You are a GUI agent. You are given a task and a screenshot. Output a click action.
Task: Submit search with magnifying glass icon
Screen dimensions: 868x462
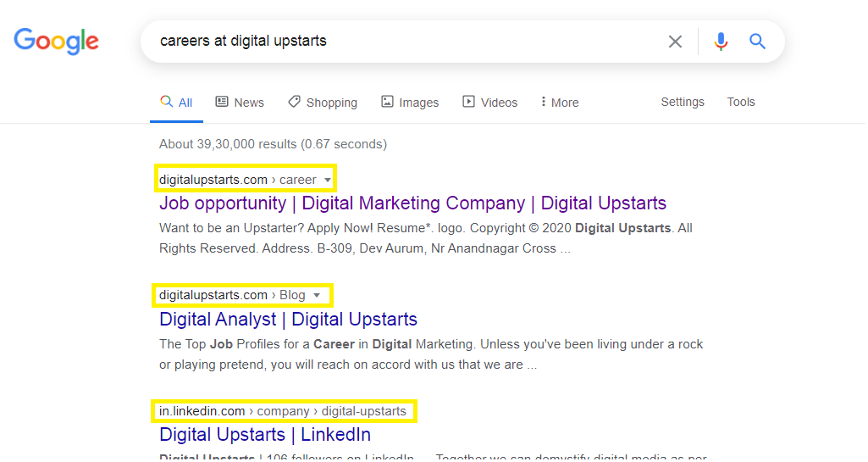click(757, 41)
